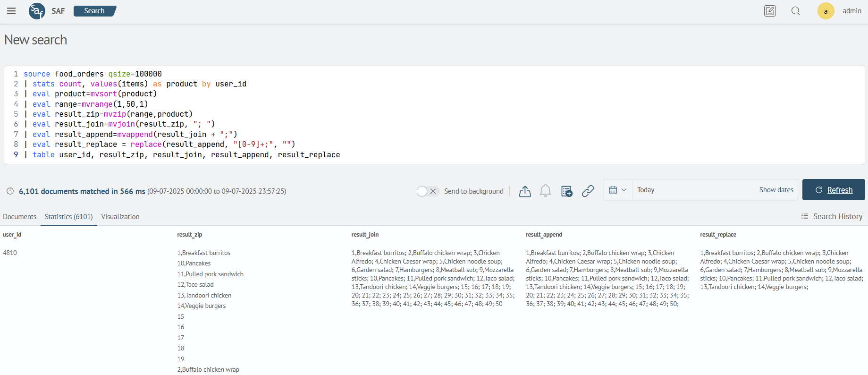Image resolution: width=868 pixels, height=375 pixels.
Task: Click the clock icon beside matched documents
Action: (10, 191)
